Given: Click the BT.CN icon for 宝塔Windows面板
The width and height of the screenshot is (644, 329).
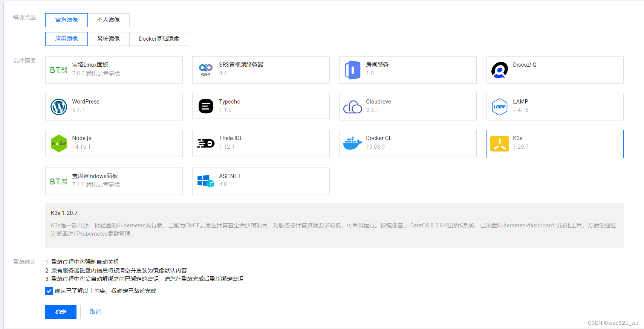Looking at the screenshot, I should 59,181.
